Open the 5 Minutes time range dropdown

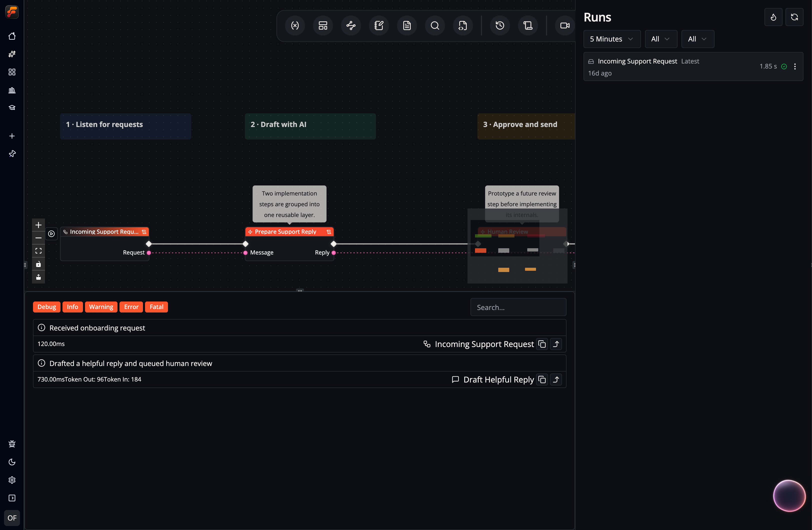point(612,39)
